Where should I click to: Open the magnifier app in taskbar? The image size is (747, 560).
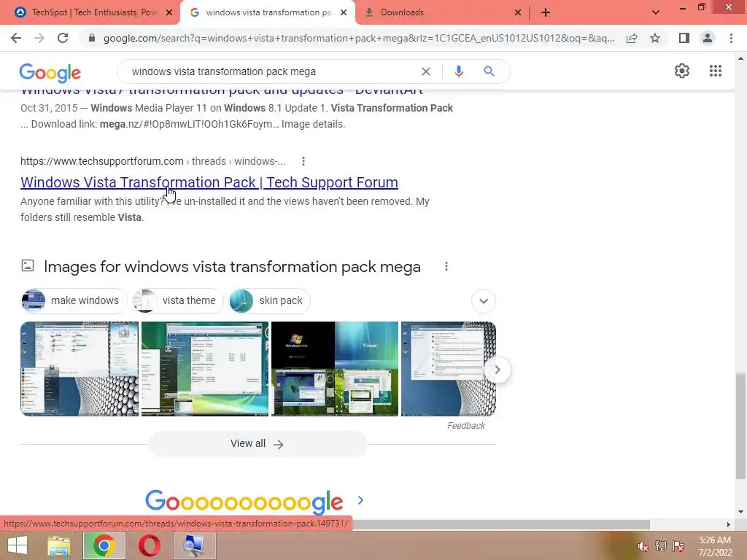[193, 545]
